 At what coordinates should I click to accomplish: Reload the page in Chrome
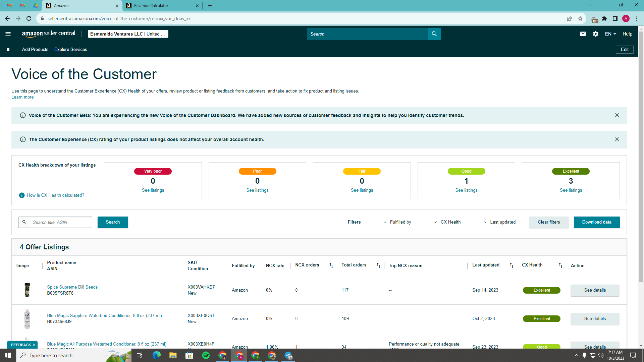coord(29,18)
